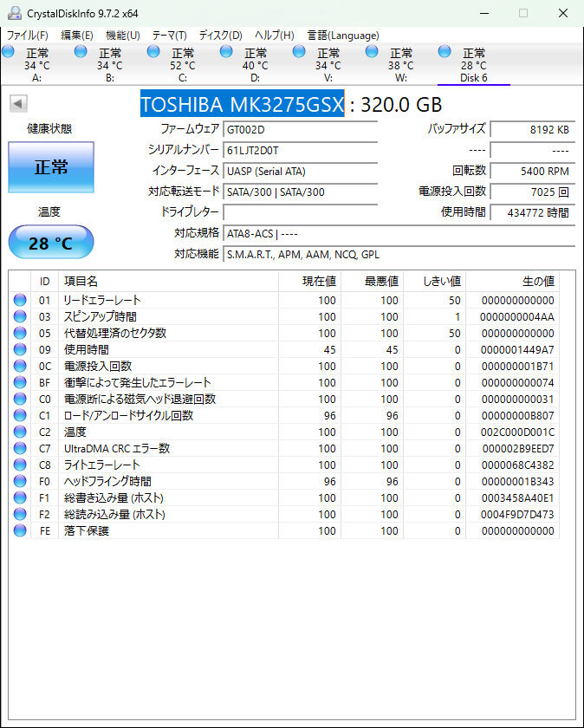Open the ファイル(F) menu
584x728 pixels.
[x=28, y=36]
